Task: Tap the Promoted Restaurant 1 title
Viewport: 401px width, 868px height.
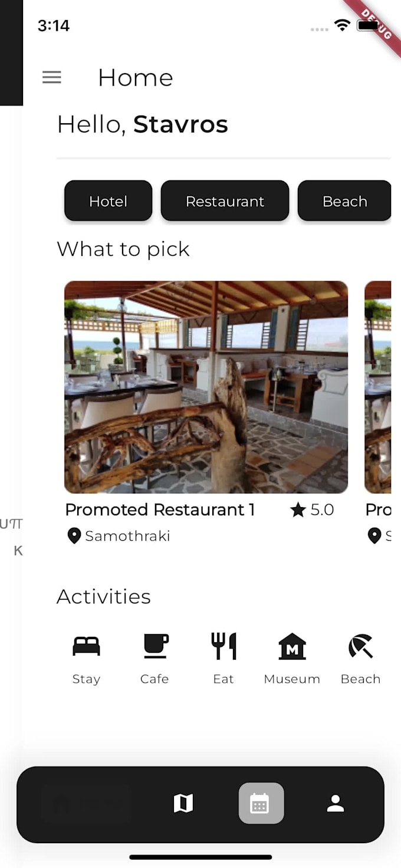Action: point(160,509)
